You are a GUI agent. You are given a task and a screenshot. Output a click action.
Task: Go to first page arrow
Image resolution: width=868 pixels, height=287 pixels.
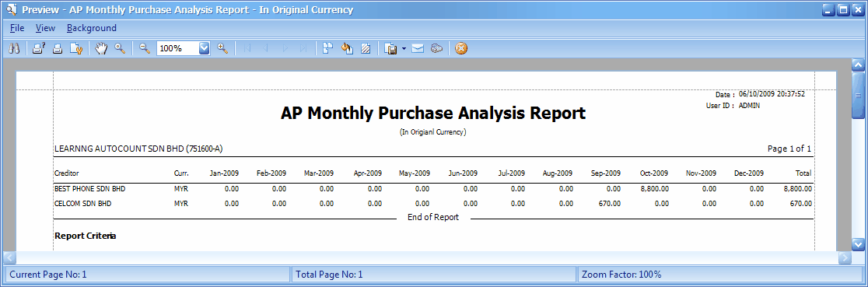[247, 49]
